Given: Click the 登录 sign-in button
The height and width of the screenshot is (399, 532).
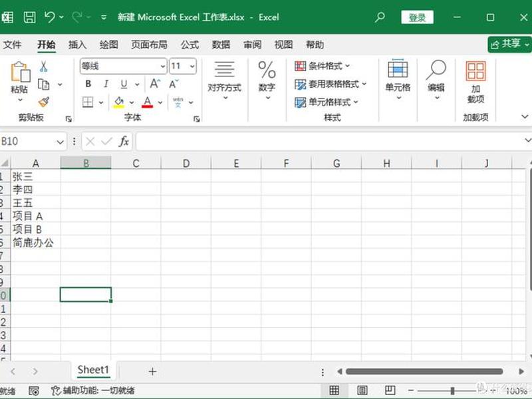Looking at the screenshot, I should click(x=417, y=17).
